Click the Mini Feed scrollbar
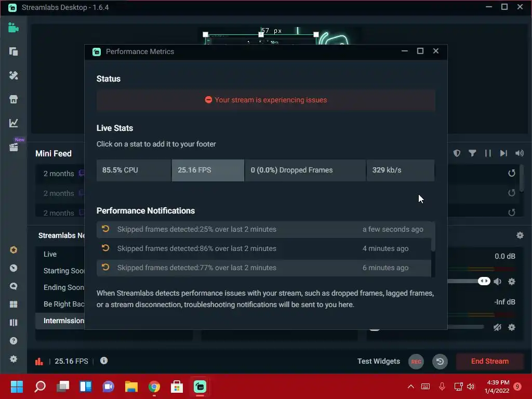 522,178
